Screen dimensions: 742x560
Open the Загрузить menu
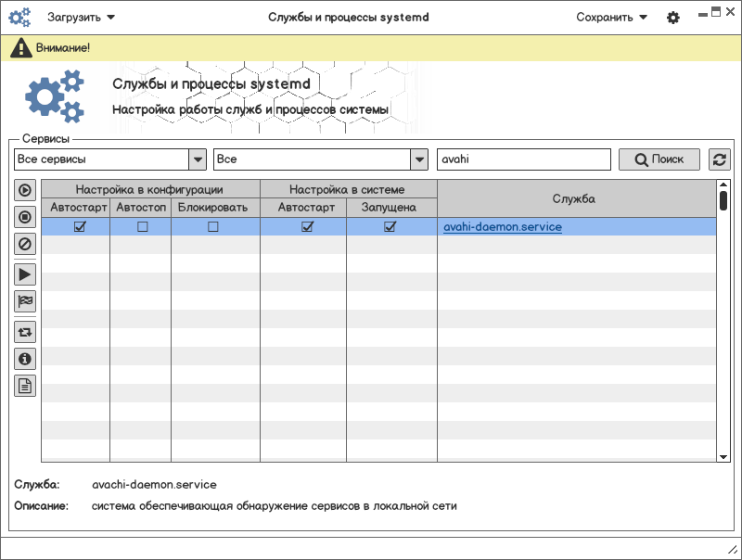click(x=82, y=17)
